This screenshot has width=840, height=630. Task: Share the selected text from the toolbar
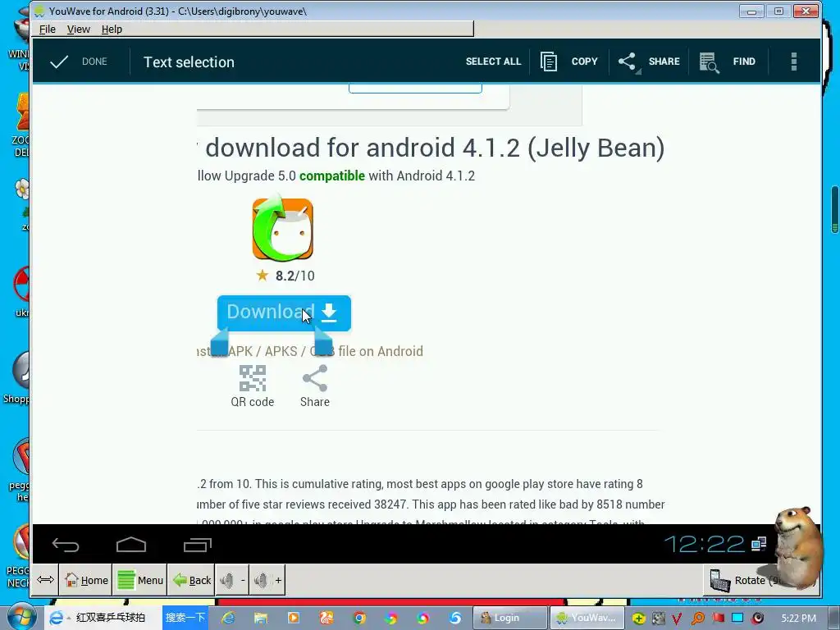[649, 62]
